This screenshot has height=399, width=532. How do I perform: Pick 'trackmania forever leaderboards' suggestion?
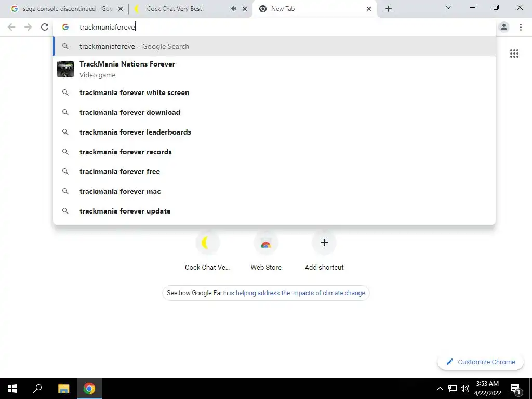point(274,132)
